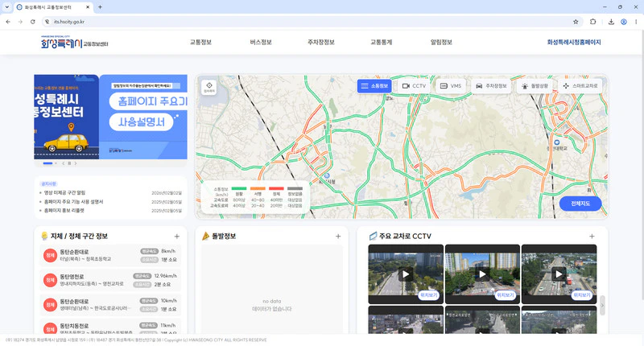Screen dimensions: 644x346
Task: Show 돌발상황 incident layer on map
Action: 535,86
